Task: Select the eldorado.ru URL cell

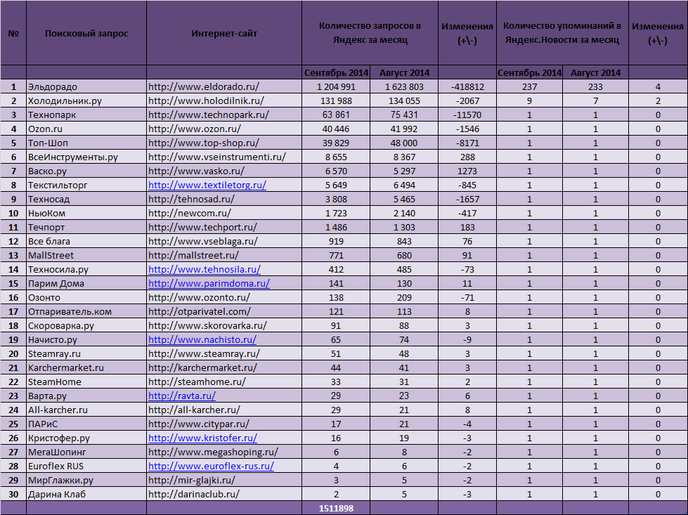Action: (x=224, y=87)
